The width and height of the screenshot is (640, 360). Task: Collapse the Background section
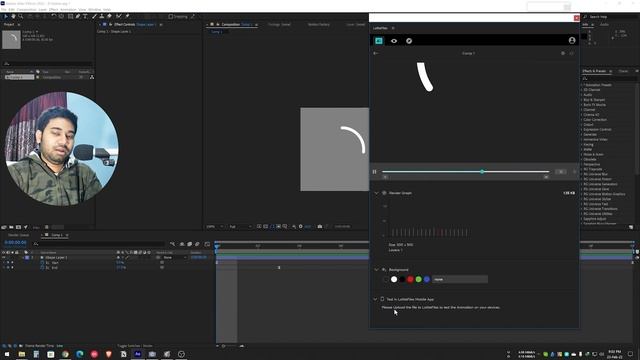[376, 269]
